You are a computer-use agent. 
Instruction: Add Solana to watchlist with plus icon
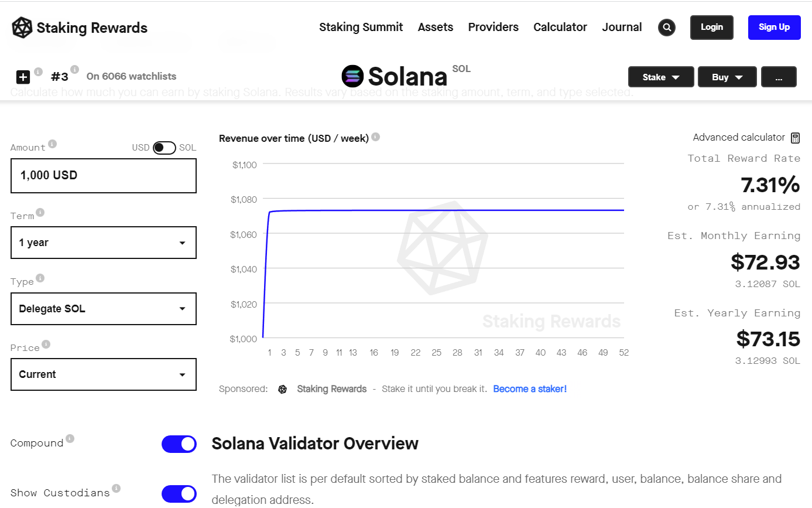[23, 77]
